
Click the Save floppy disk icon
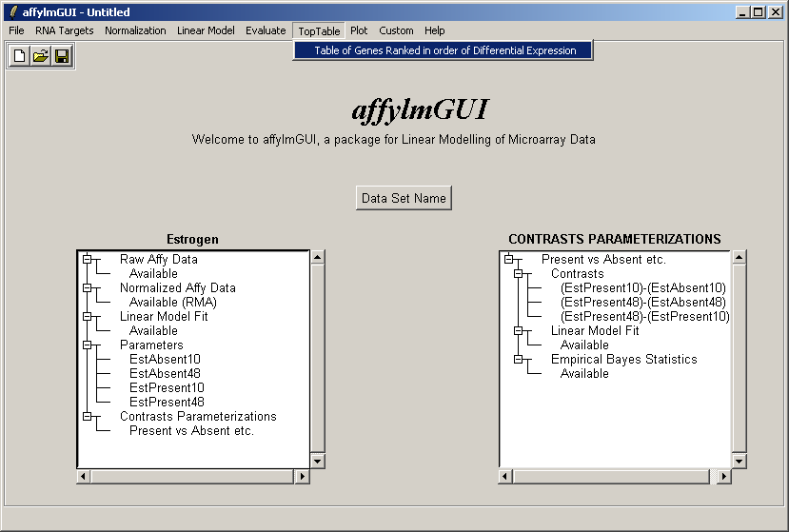click(61, 56)
